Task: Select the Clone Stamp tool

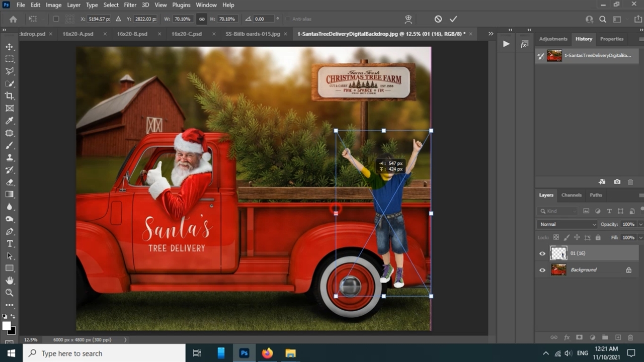Action: pos(10,157)
